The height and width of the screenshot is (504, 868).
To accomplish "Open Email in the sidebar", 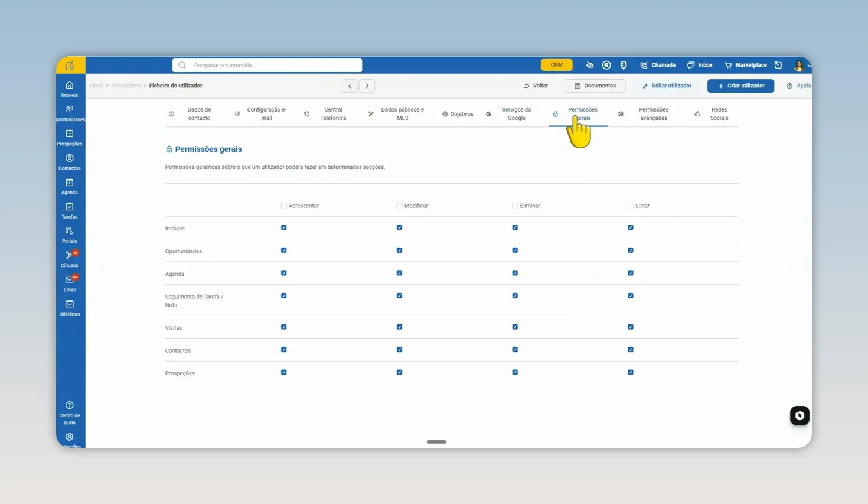I will tap(70, 284).
